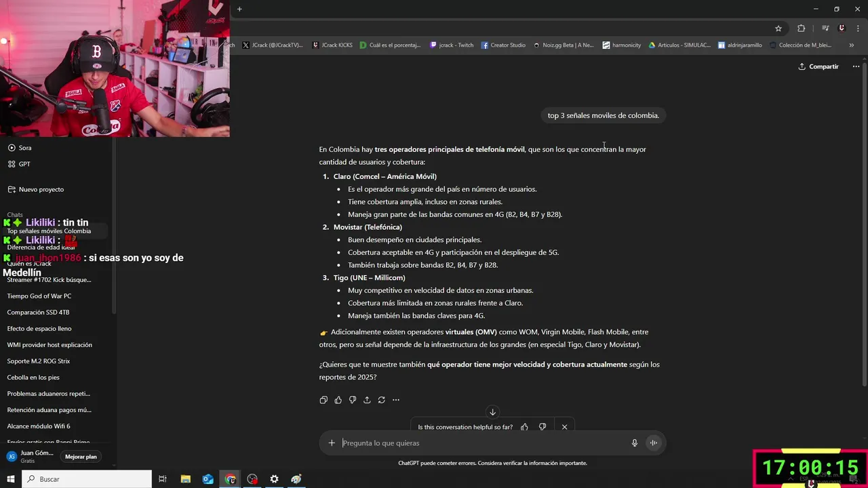Give thumbs up to the response
Image resolution: width=868 pixels, height=488 pixels.
338,400
